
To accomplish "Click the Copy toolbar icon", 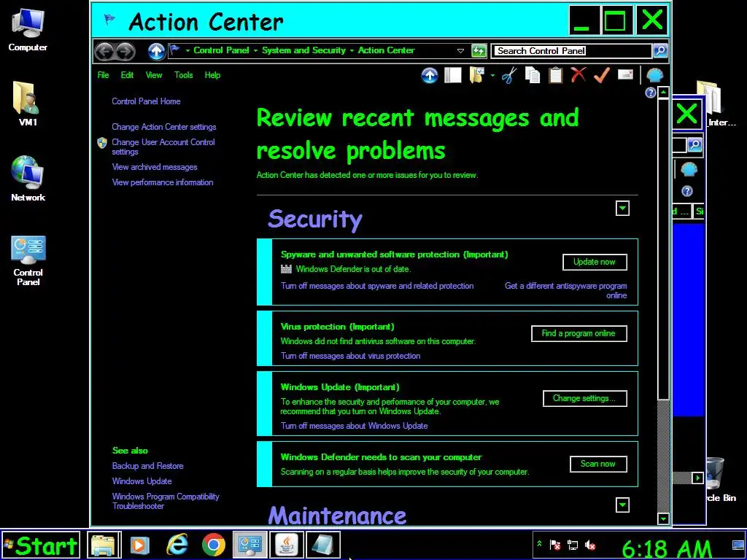I will click(x=532, y=75).
